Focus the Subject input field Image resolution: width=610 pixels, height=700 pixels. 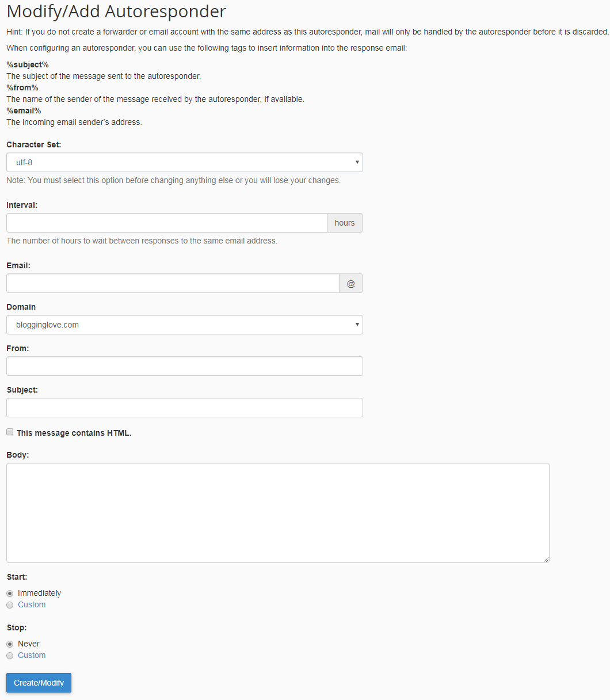[x=184, y=408]
